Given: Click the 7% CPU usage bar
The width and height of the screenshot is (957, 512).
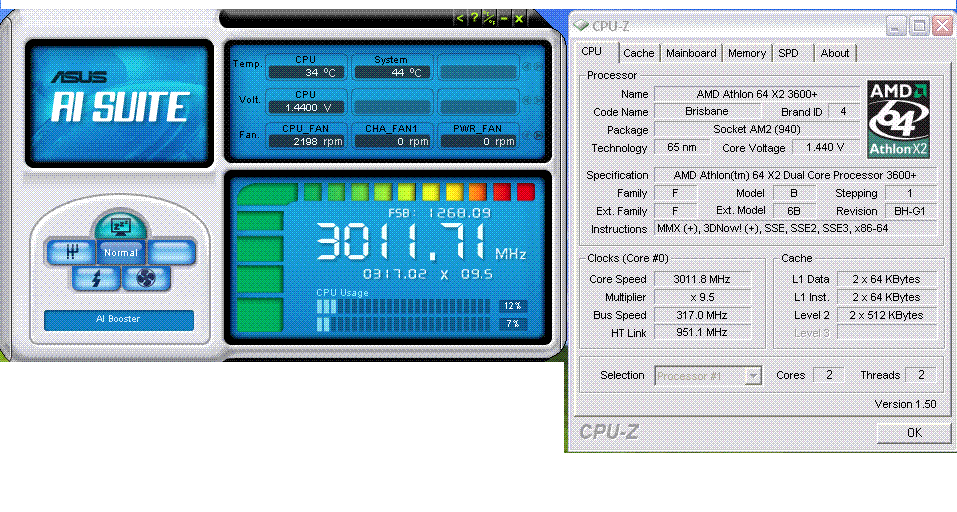Looking at the screenshot, I should tap(403, 324).
